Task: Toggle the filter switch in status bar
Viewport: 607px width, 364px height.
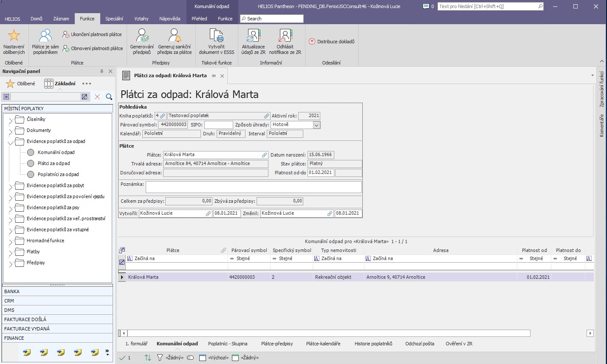Action: [x=190, y=358]
